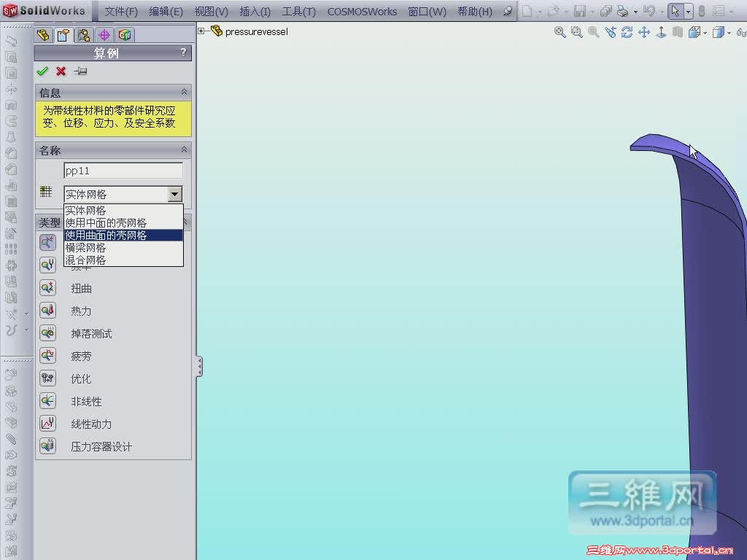Choose 使用曲面的壳网格 option
The height and width of the screenshot is (560, 747).
123,236
